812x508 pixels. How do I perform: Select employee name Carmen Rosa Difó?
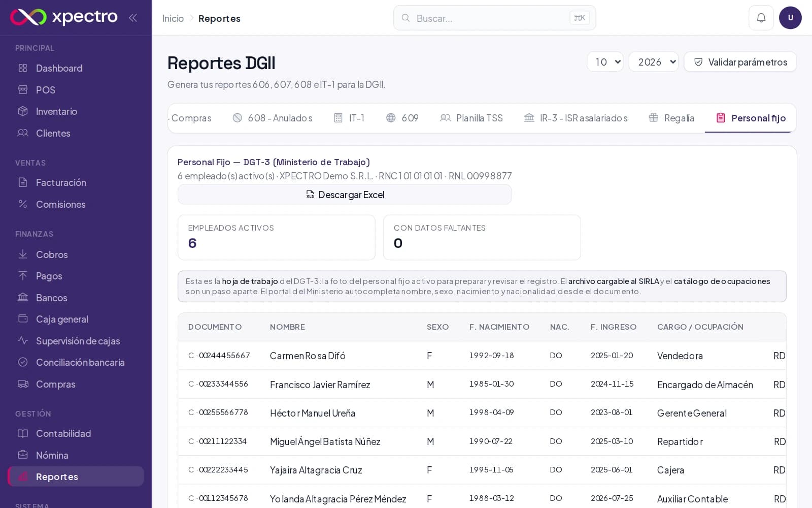[308, 356]
